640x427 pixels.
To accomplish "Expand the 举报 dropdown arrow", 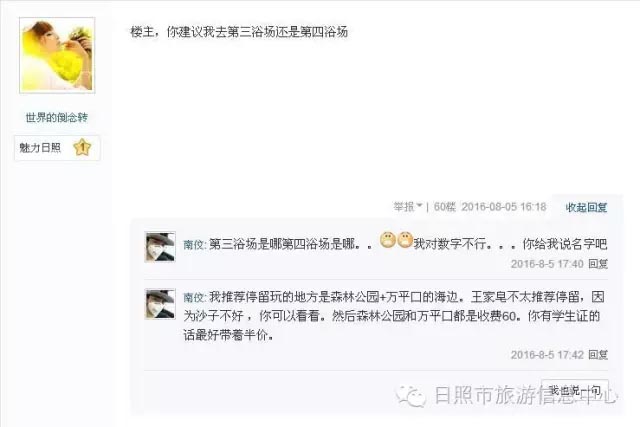I will (x=419, y=207).
